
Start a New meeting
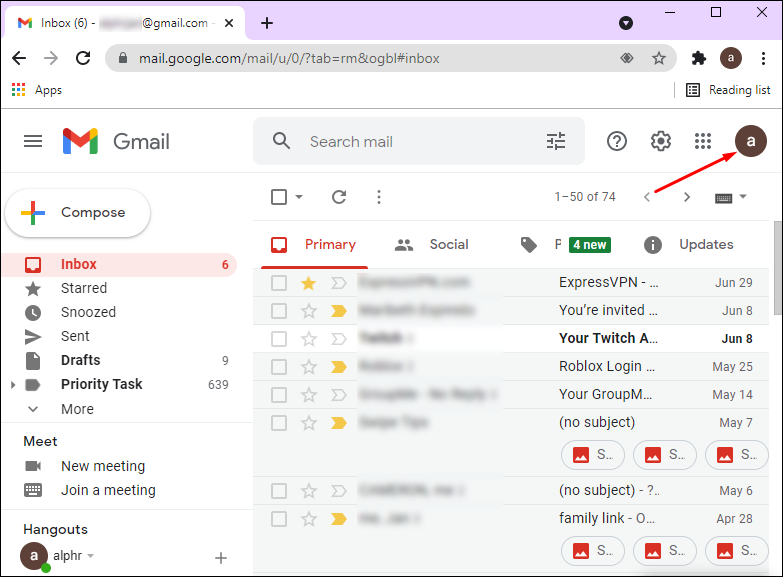103,466
